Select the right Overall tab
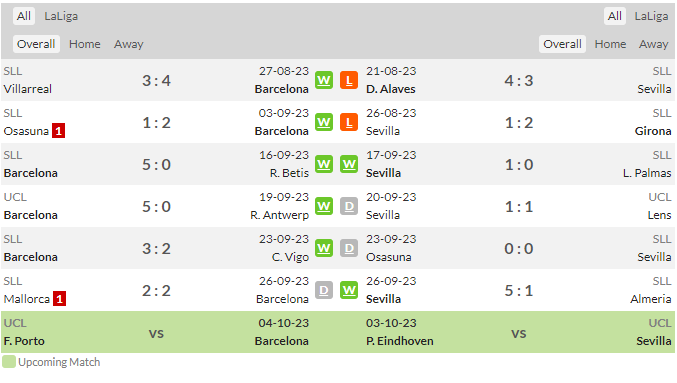Screen dimensions: 677x383 tap(562, 44)
